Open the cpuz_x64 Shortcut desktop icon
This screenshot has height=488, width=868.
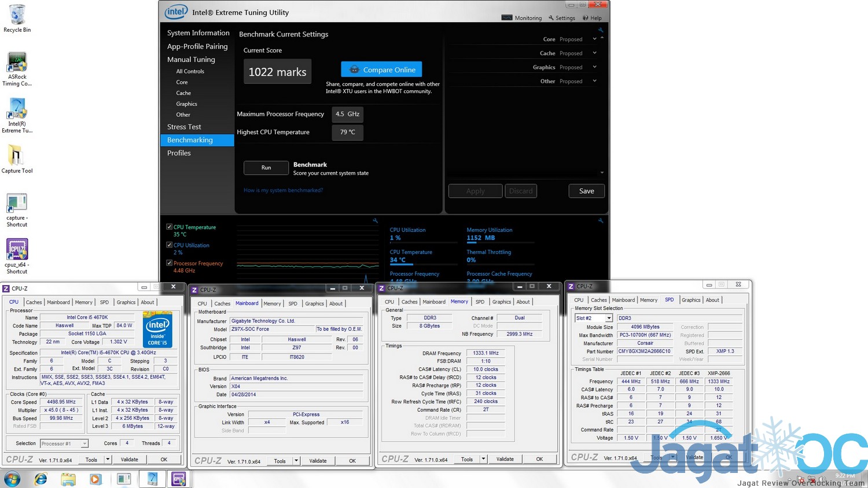tap(17, 256)
